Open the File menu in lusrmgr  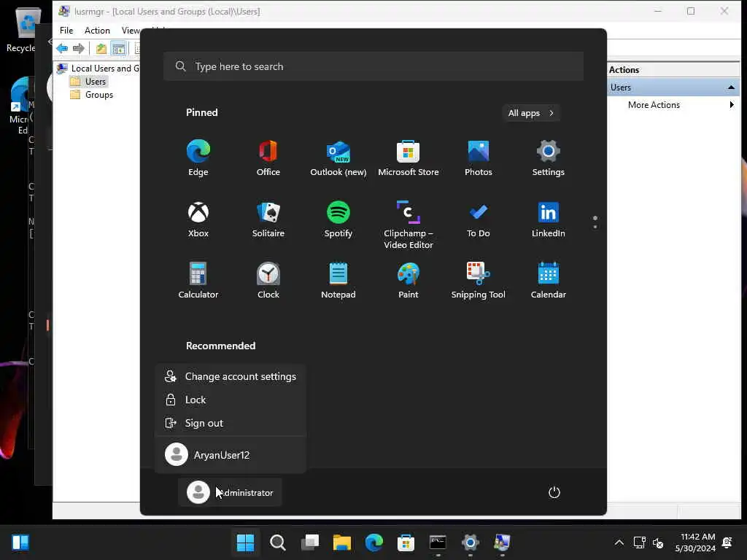pyautogui.click(x=66, y=31)
